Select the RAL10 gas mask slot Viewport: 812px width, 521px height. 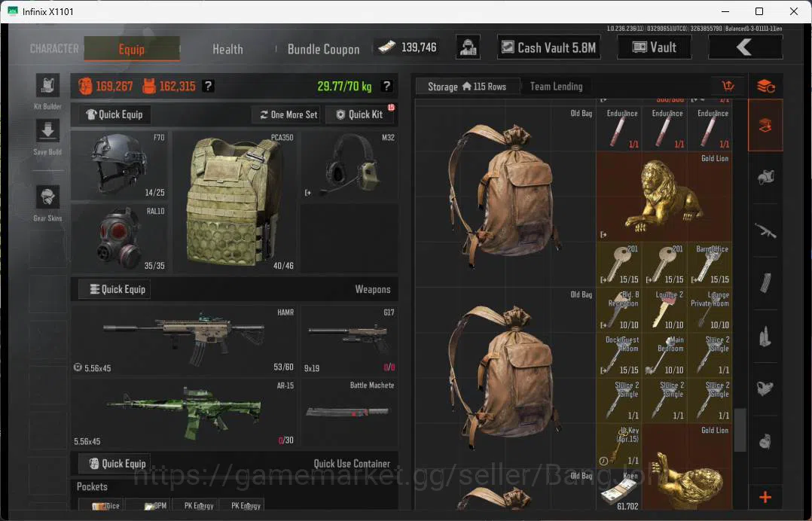point(119,238)
